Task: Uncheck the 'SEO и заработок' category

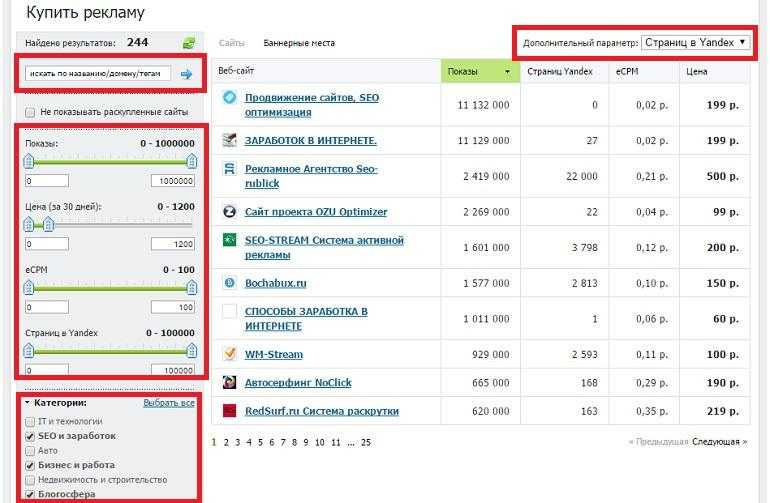Action: tap(30, 436)
